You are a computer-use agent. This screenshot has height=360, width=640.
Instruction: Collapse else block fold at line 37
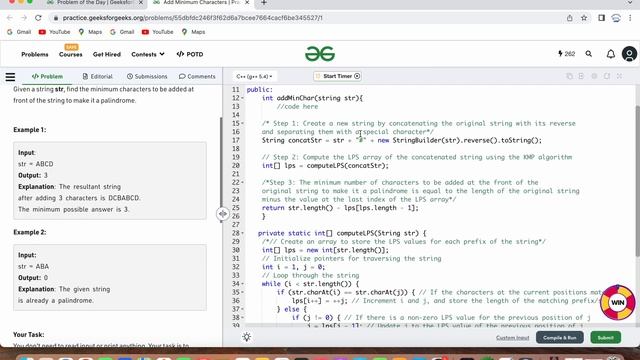[x=242, y=309]
